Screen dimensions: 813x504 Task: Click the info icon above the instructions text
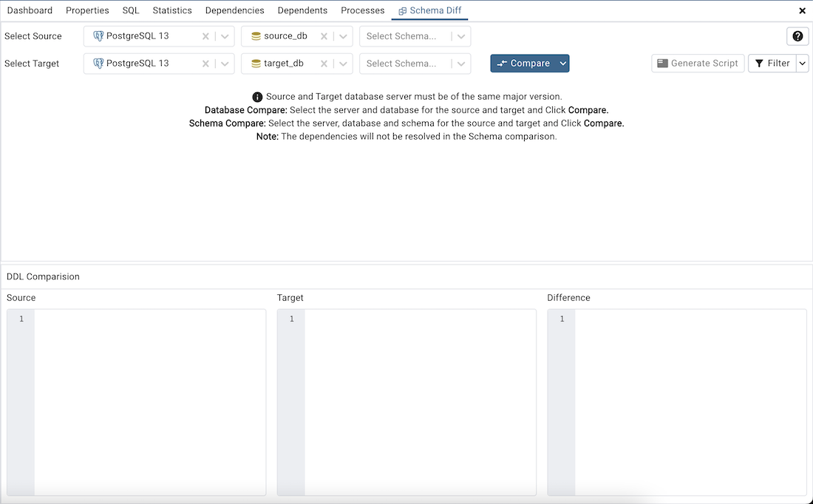pyautogui.click(x=257, y=96)
